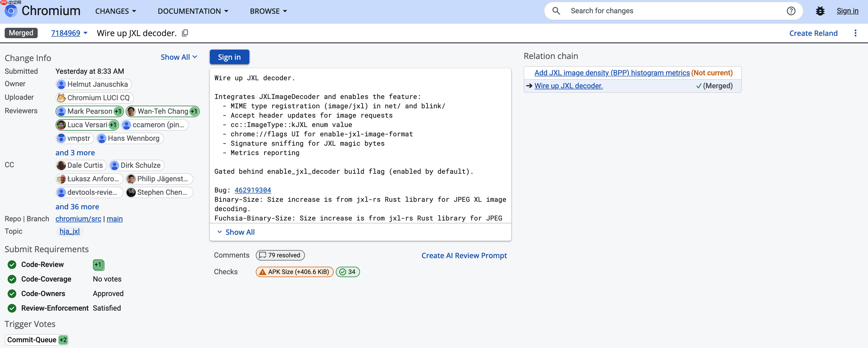
Task: Click the magnifying glass search icon
Action: coord(556,11)
